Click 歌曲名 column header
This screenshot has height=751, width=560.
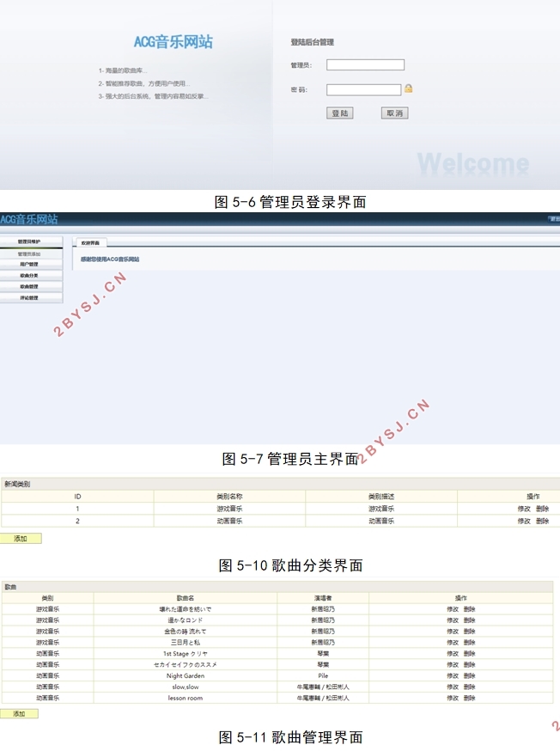[186, 598]
